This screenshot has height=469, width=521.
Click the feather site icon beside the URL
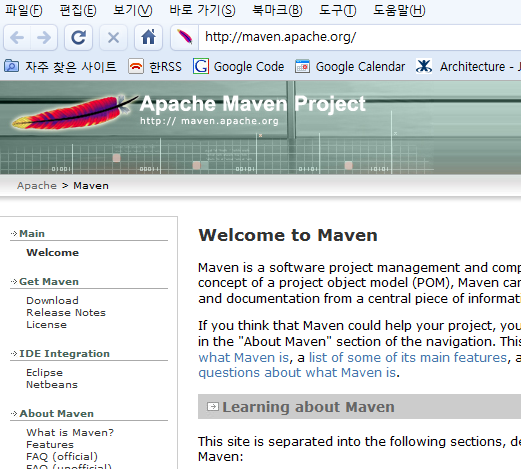pyautogui.click(x=184, y=37)
